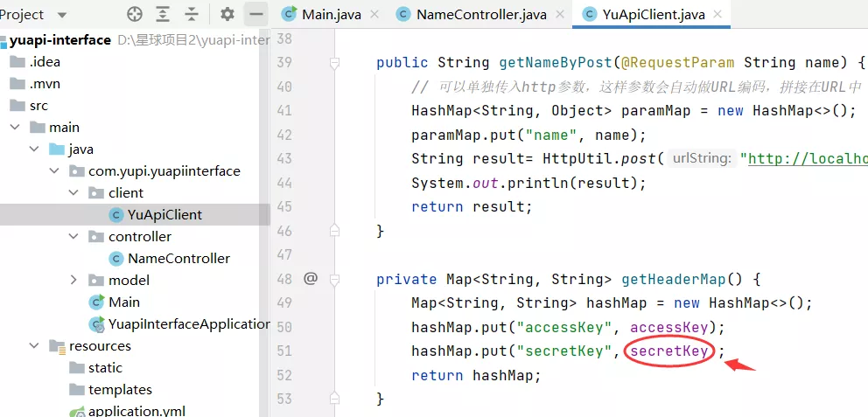Select YuapiInterfaceApplication in tree
868x417 pixels.
(x=189, y=324)
